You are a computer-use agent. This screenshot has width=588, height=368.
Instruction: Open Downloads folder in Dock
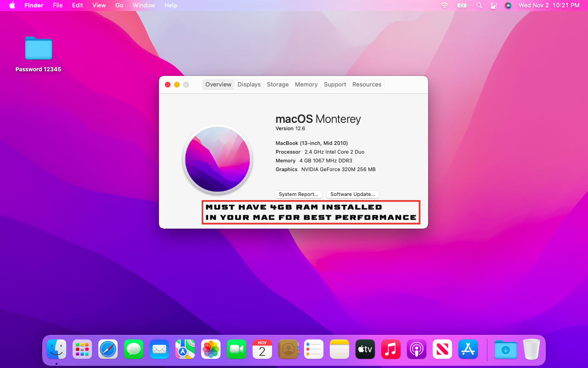506,350
